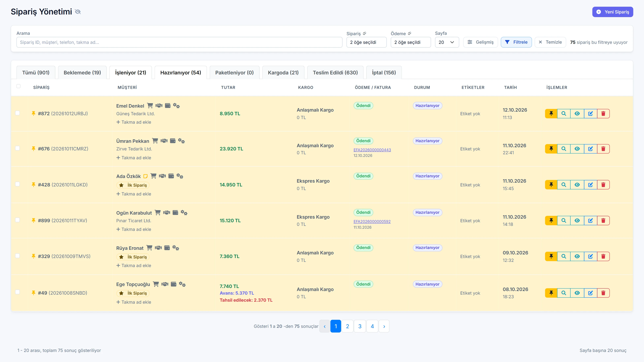Check the checkbox for order #872
The width and height of the screenshot is (644, 362).
point(18,113)
